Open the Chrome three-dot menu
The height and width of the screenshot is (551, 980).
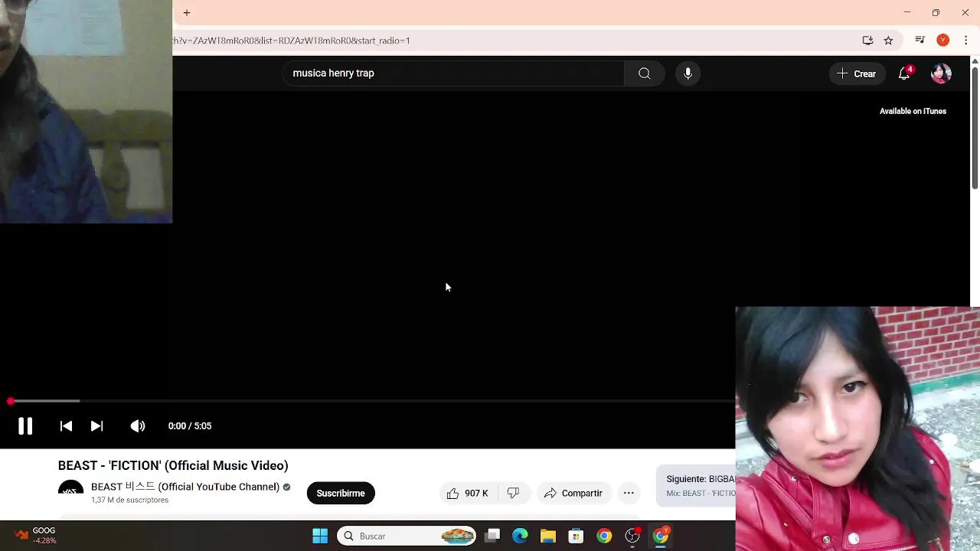965,41
